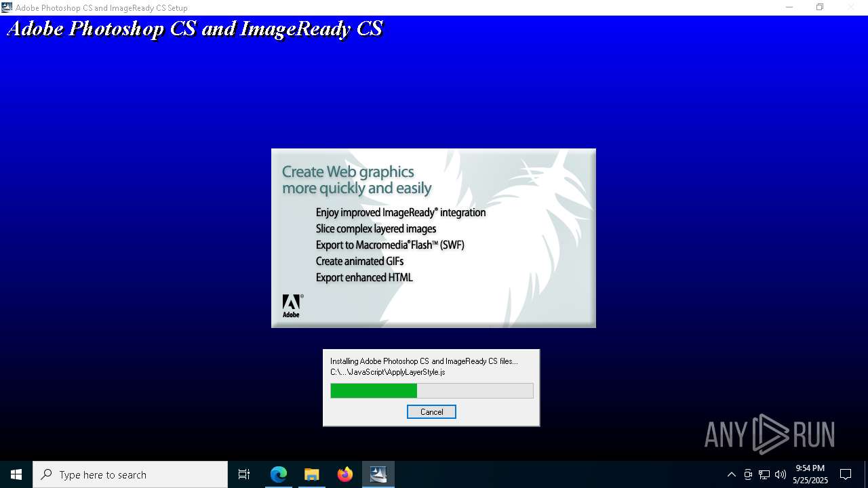Click the Show desktop sliver at the taskbar's end
The width and height of the screenshot is (868, 488).
coord(866,474)
